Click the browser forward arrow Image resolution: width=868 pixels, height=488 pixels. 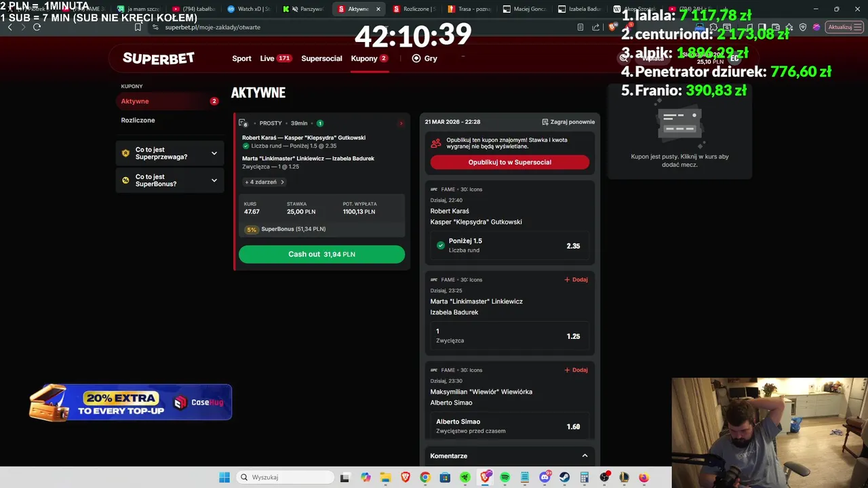tap(23, 27)
